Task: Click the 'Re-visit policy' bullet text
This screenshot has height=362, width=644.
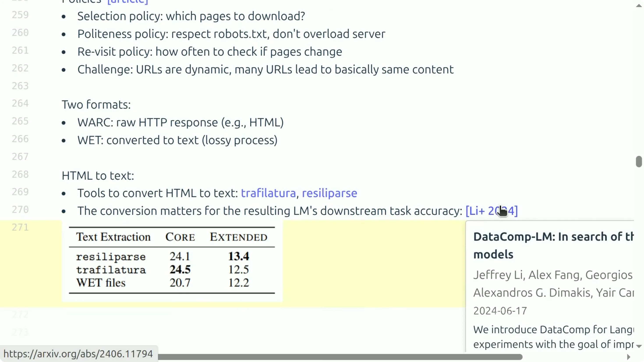Action: click(x=209, y=52)
